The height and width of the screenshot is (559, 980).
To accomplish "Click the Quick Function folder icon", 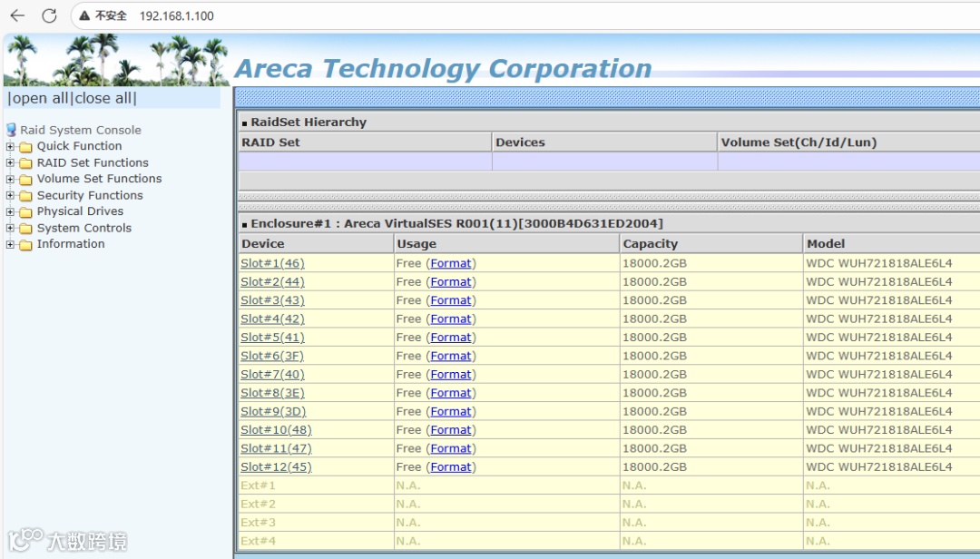I will tap(25, 147).
